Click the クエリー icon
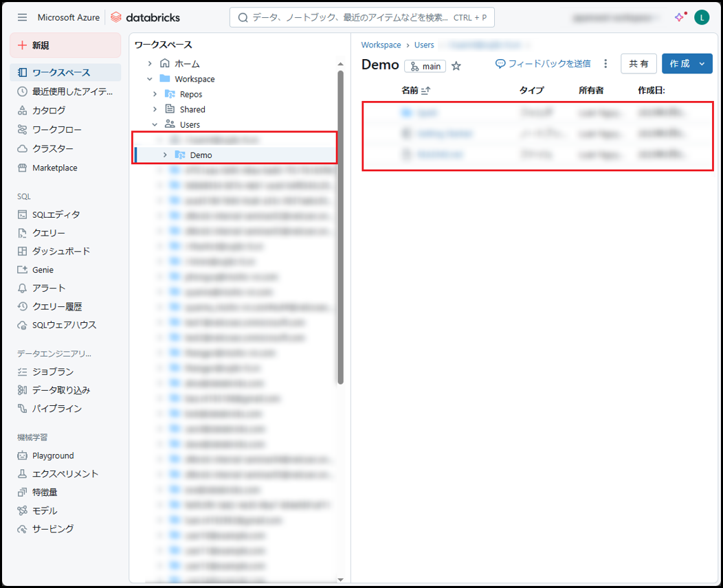 point(22,233)
